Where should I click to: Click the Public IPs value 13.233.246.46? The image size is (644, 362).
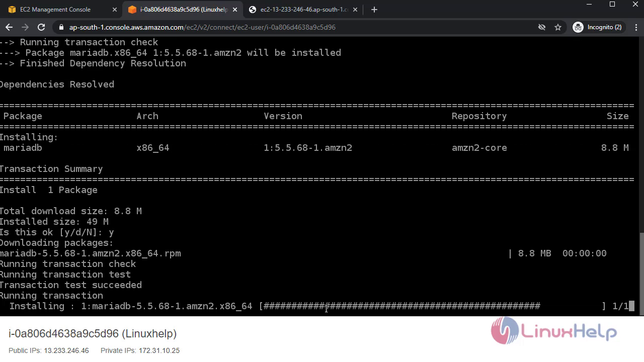click(x=66, y=350)
